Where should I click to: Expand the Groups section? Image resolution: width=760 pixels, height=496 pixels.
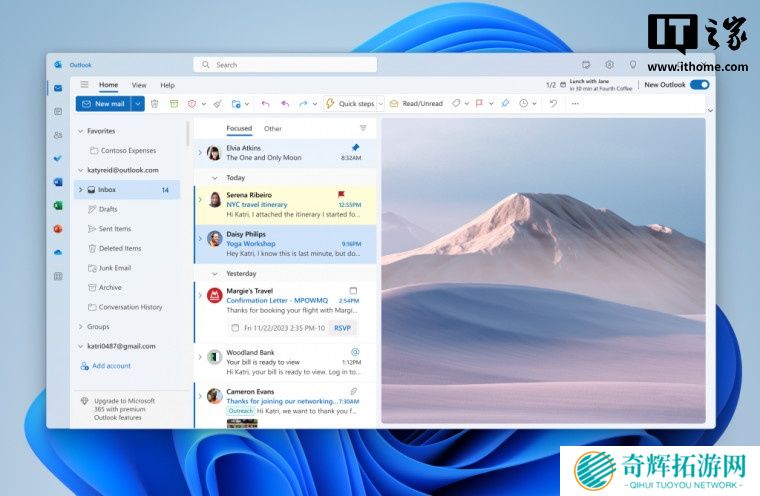[x=80, y=326]
